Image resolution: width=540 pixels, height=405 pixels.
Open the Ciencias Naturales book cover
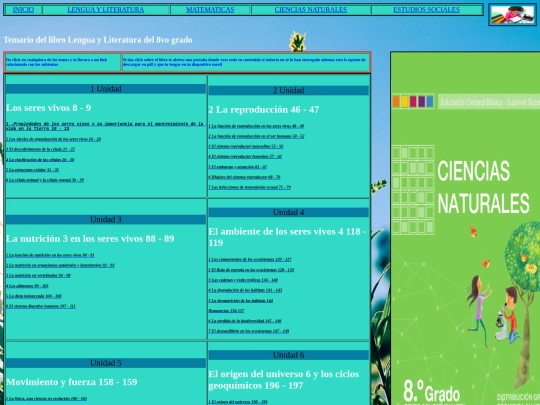point(465,228)
